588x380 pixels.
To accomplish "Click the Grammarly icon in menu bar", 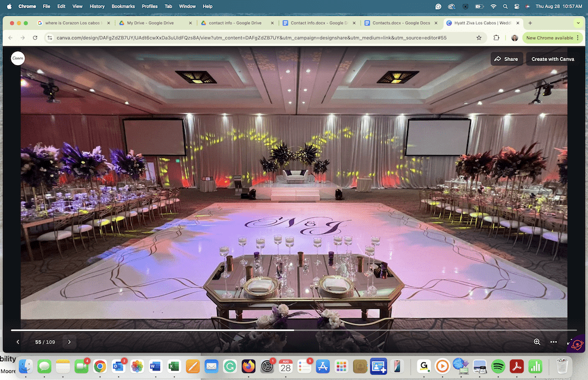I will point(439,6).
